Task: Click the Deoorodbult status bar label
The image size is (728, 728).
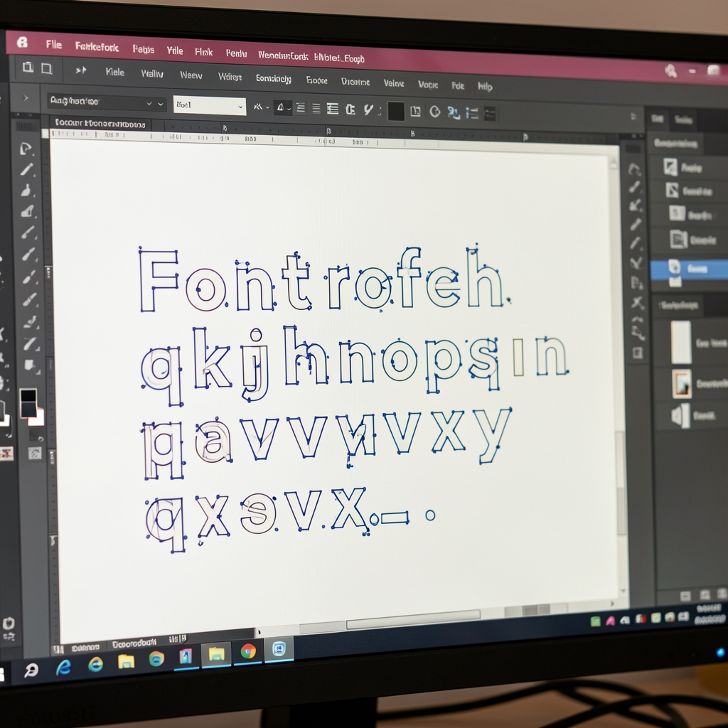Action: point(134,643)
